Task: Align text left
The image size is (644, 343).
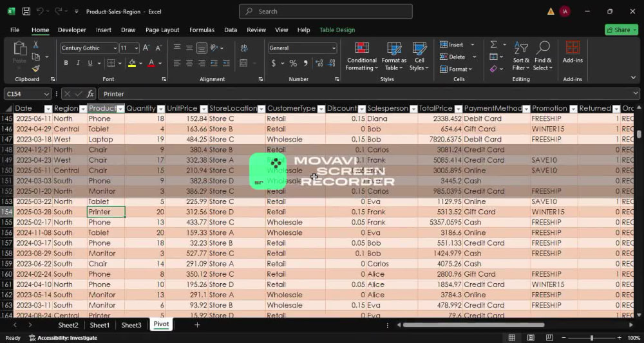Action: (x=177, y=63)
